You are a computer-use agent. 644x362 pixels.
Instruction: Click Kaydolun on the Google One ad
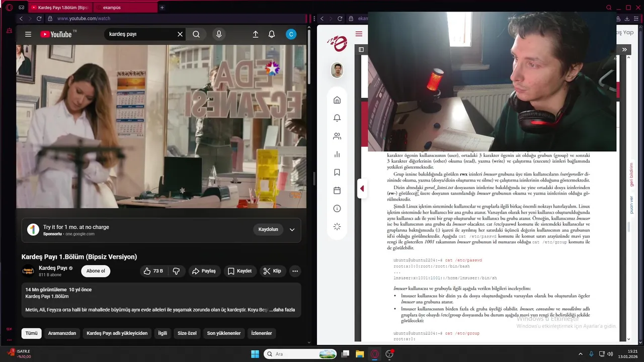click(268, 229)
